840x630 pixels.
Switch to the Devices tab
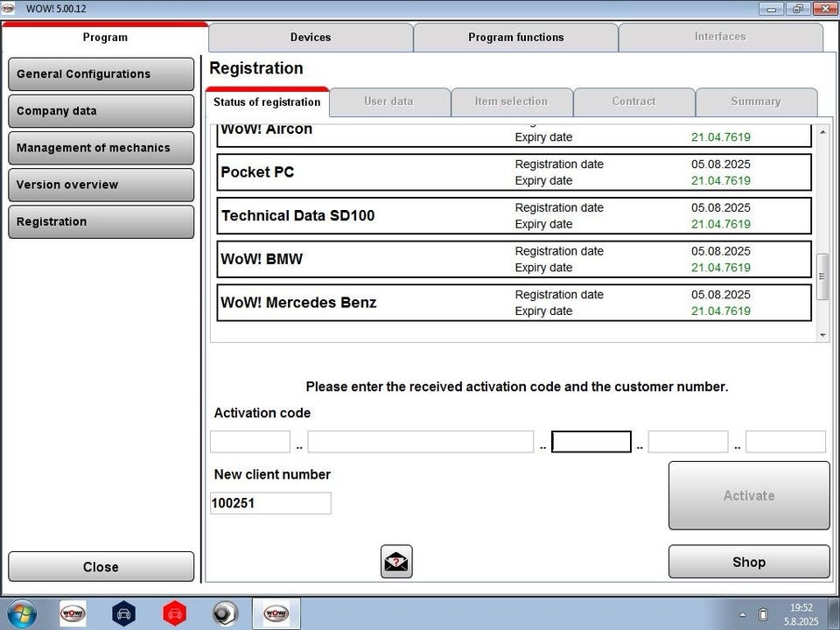tap(311, 38)
